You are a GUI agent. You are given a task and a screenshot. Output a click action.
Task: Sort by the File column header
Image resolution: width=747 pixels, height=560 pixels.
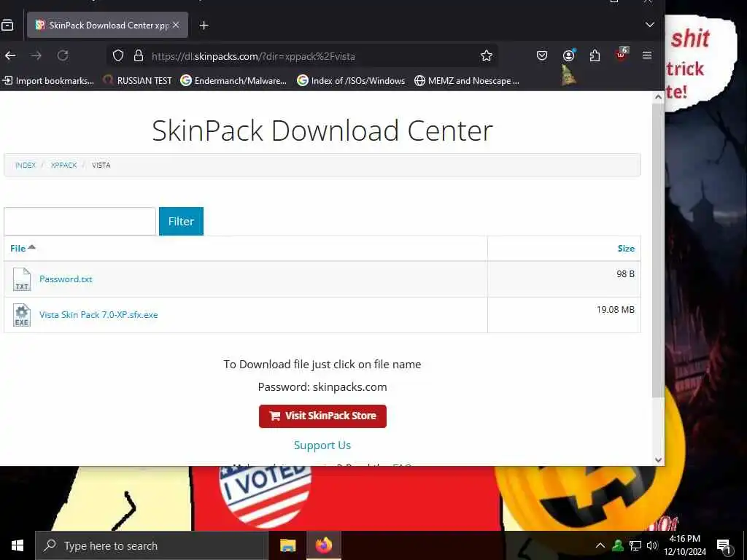(23, 248)
